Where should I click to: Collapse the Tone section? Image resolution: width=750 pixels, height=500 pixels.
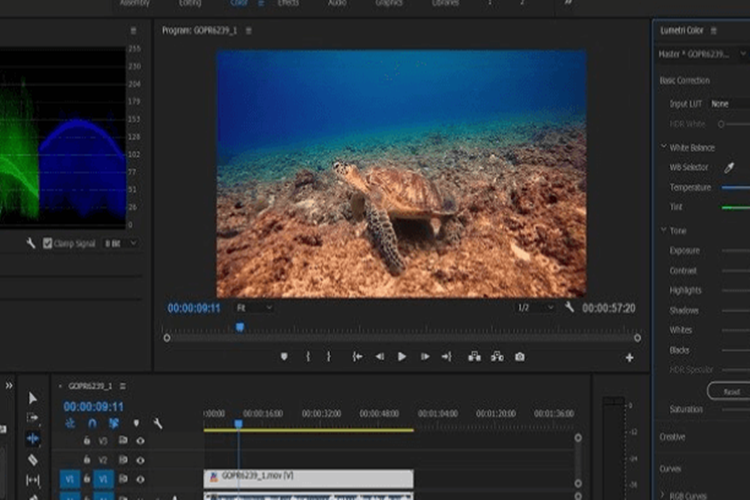(663, 230)
